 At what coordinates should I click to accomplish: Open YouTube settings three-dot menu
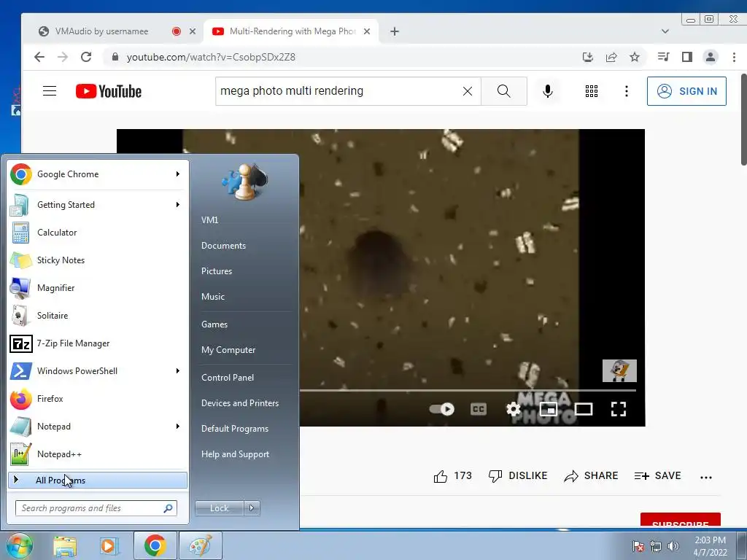click(627, 91)
